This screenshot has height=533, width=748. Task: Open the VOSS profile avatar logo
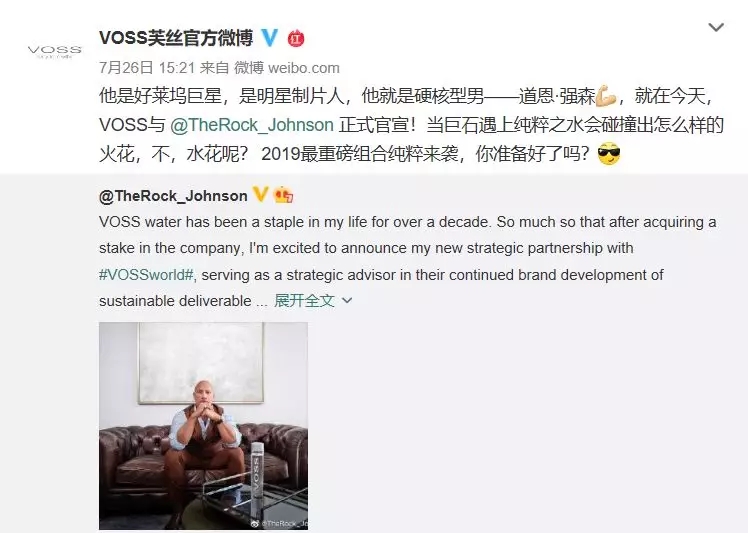coord(55,52)
